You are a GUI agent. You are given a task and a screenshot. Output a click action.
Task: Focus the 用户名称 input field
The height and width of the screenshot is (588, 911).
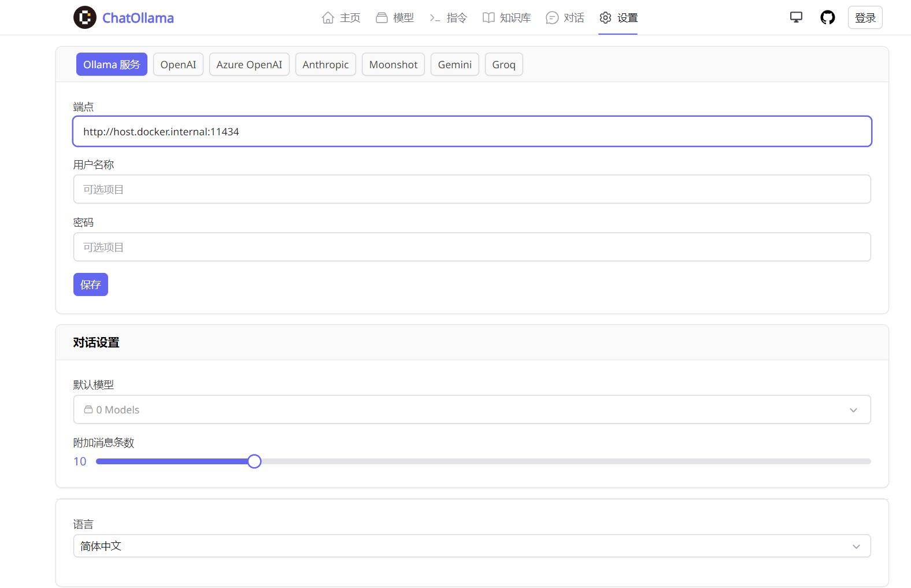tap(472, 189)
